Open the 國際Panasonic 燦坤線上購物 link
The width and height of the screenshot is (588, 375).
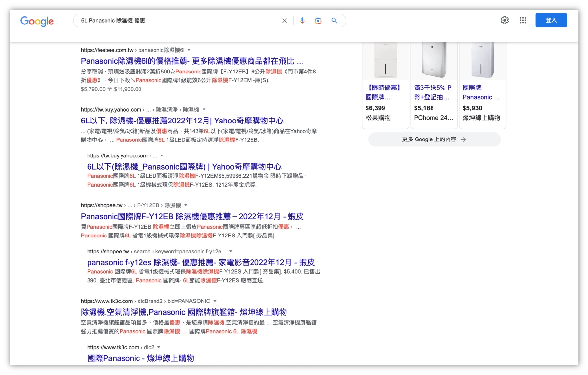pyautogui.click(x=140, y=358)
